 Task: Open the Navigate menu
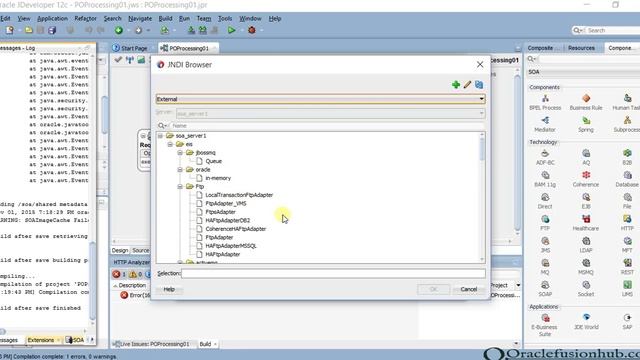click(x=140, y=18)
